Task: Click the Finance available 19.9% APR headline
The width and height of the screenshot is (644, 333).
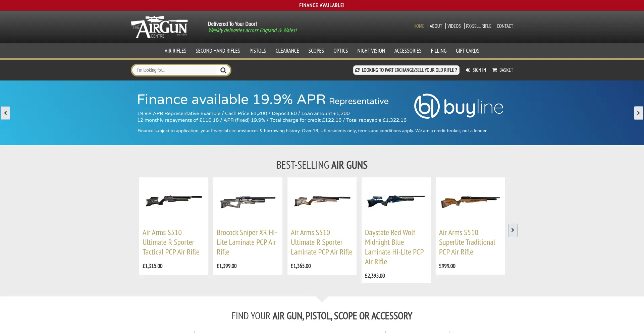Action: [x=263, y=100]
